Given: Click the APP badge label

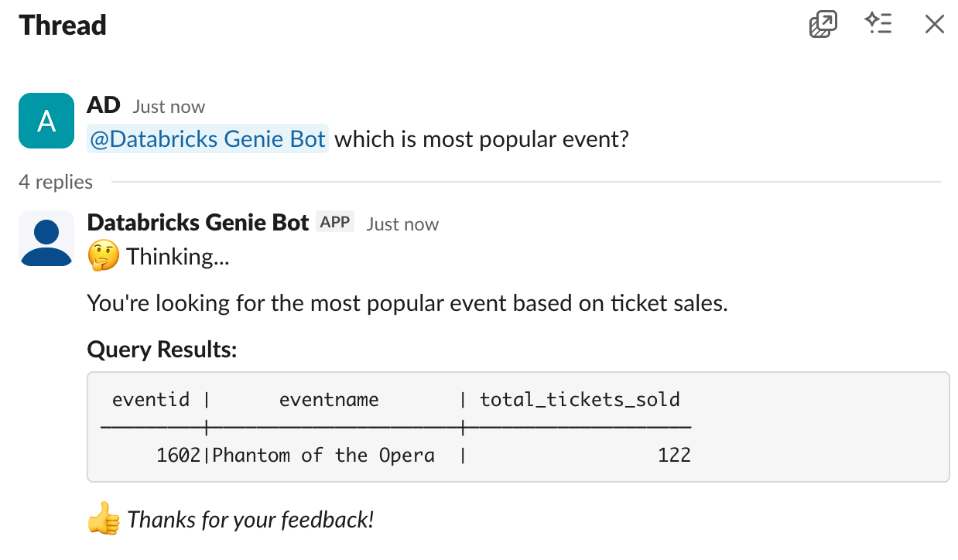Looking at the screenshot, I should coord(335,223).
